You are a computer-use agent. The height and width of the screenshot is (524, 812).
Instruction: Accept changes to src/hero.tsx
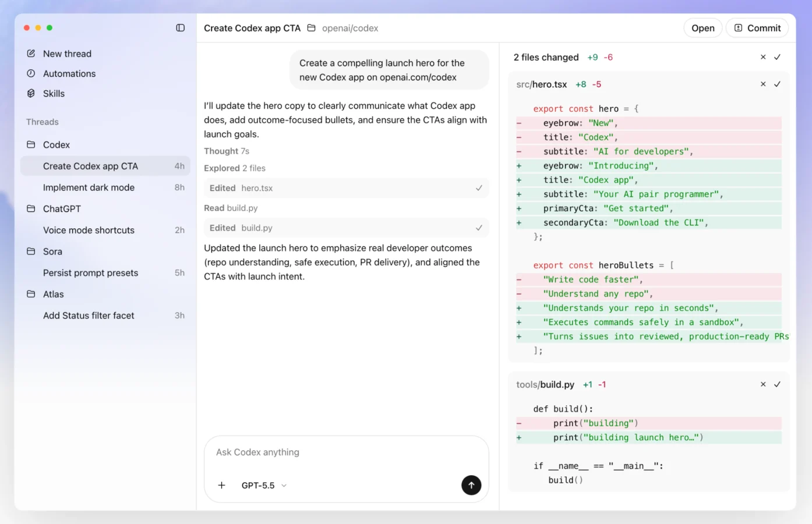[777, 84]
